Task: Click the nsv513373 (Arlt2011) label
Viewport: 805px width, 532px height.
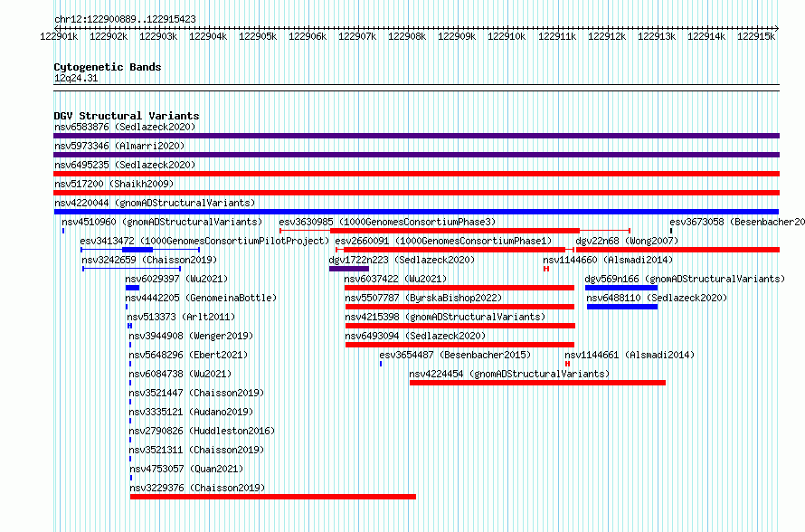Action: click(181, 317)
